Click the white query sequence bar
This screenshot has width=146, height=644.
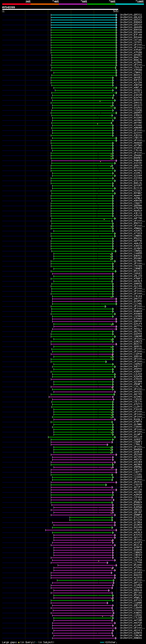(60, 10)
